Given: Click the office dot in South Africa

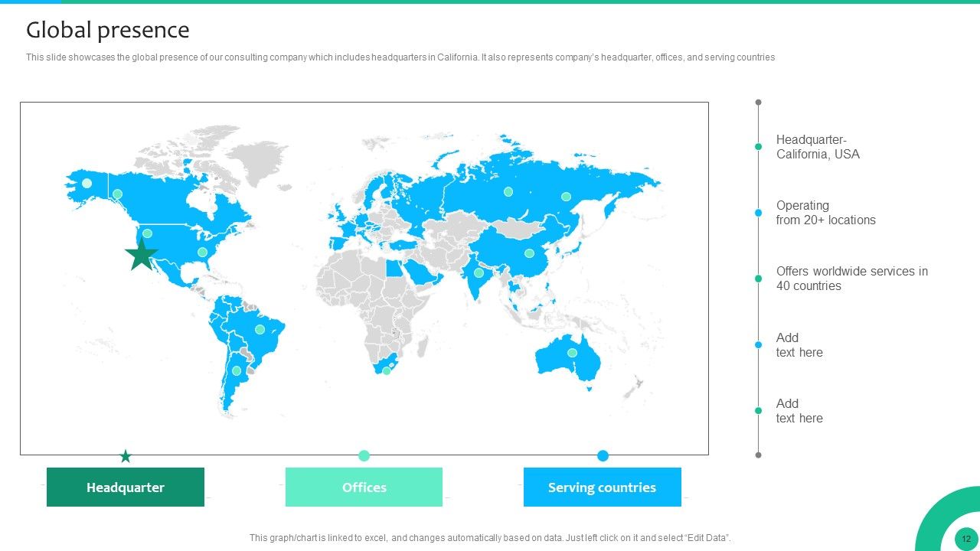Looking at the screenshot, I should tap(387, 370).
